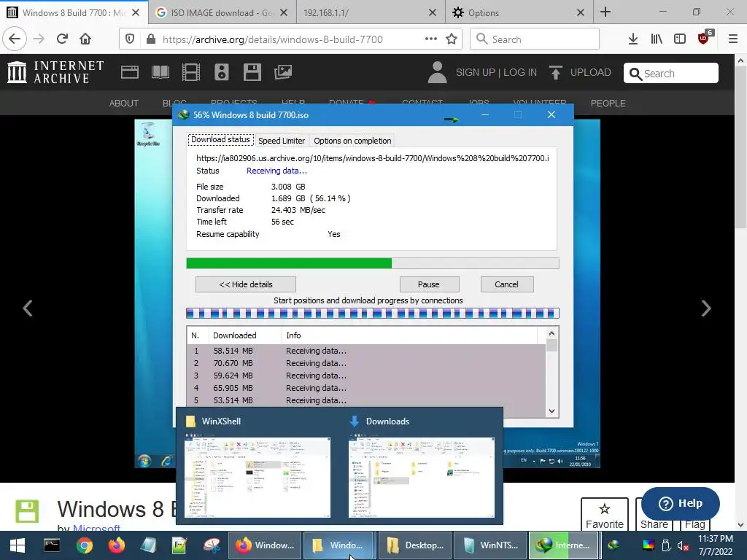Click the site padlock icon
Screen dimensions: 747x560
[x=151, y=39]
